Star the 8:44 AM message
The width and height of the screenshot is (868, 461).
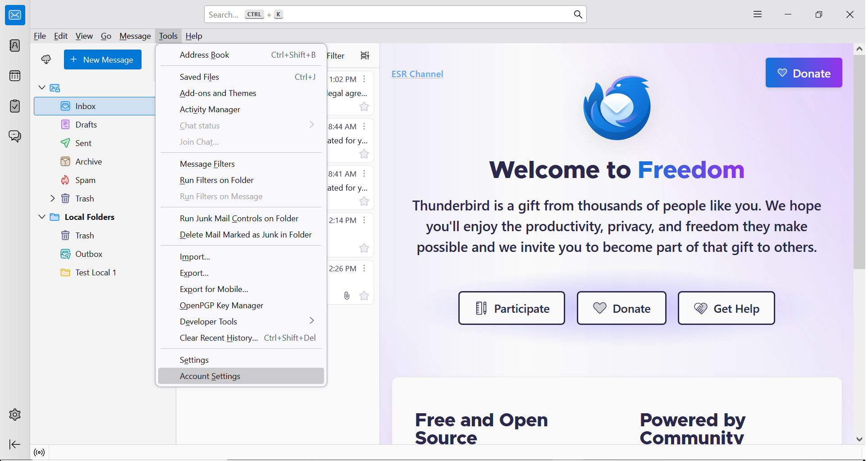(x=364, y=154)
